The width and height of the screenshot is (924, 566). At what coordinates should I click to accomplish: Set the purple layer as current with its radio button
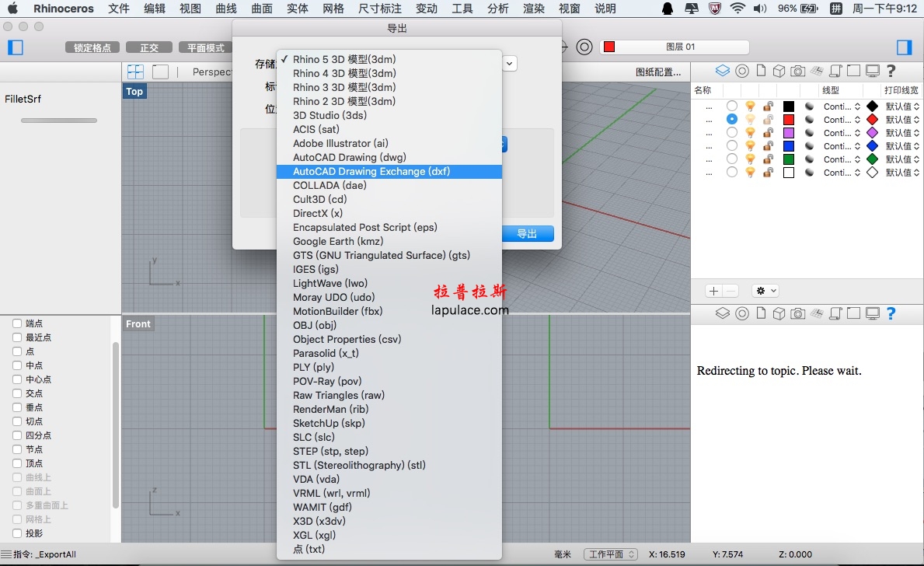pyautogui.click(x=731, y=133)
